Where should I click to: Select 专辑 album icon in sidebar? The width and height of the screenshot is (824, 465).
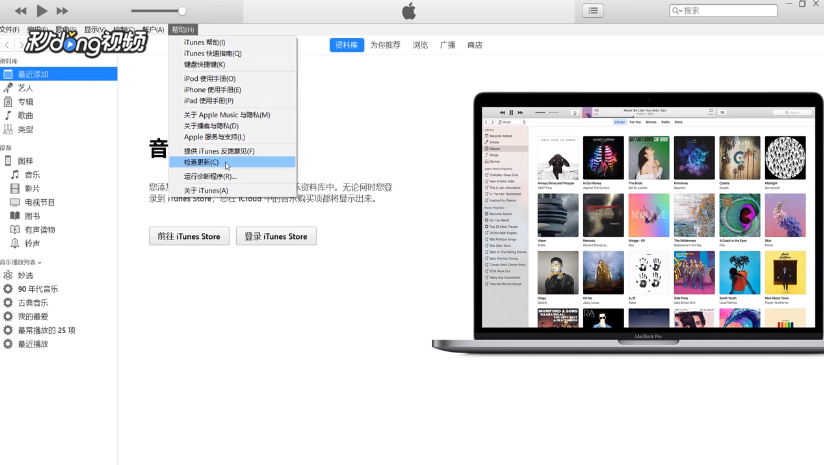pyautogui.click(x=8, y=101)
